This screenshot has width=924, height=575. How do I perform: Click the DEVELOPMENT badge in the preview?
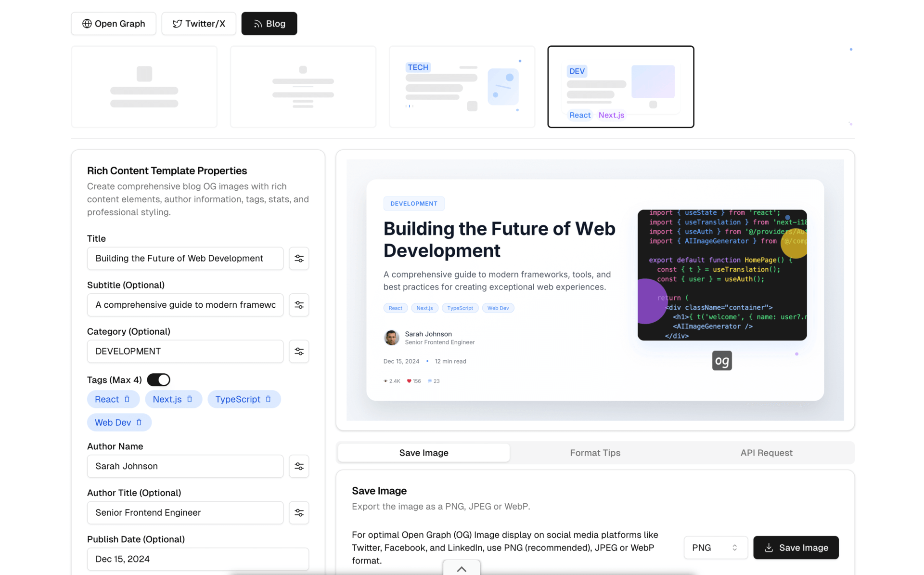pyautogui.click(x=414, y=204)
